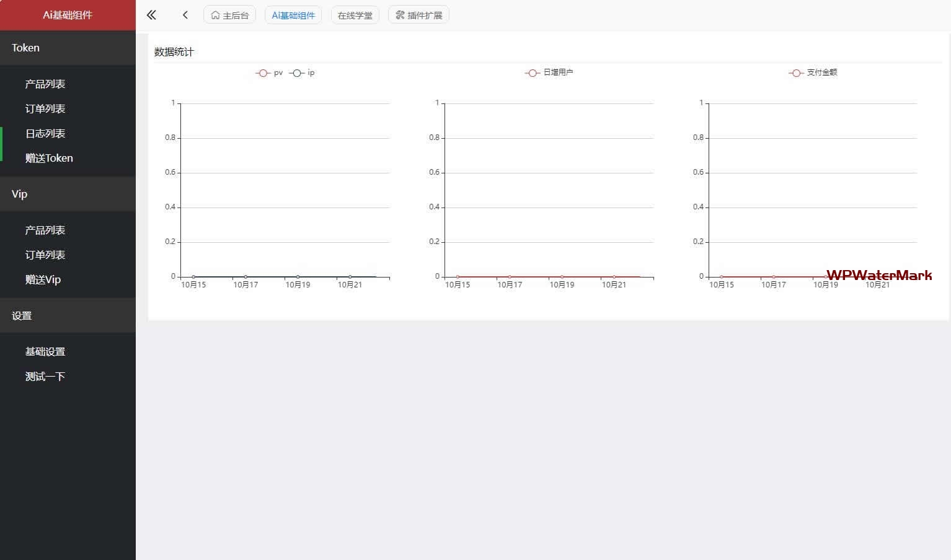Toggle the ip series legend
The height and width of the screenshot is (560, 951).
(303, 73)
